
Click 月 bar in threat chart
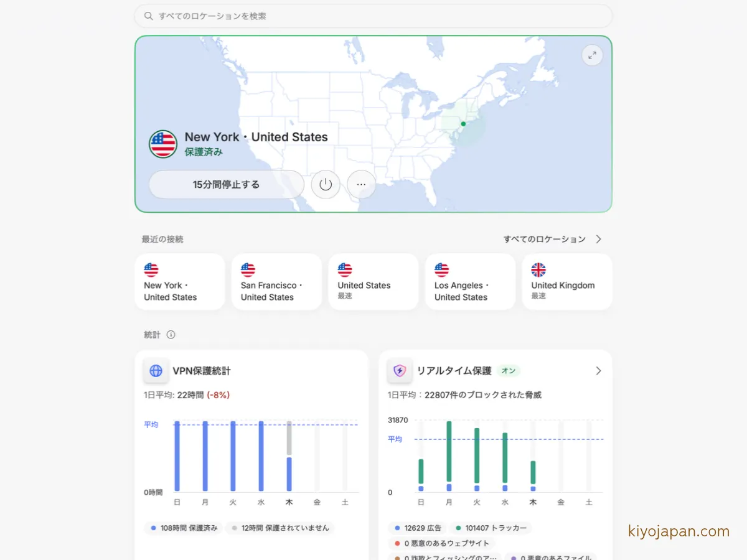click(449, 456)
